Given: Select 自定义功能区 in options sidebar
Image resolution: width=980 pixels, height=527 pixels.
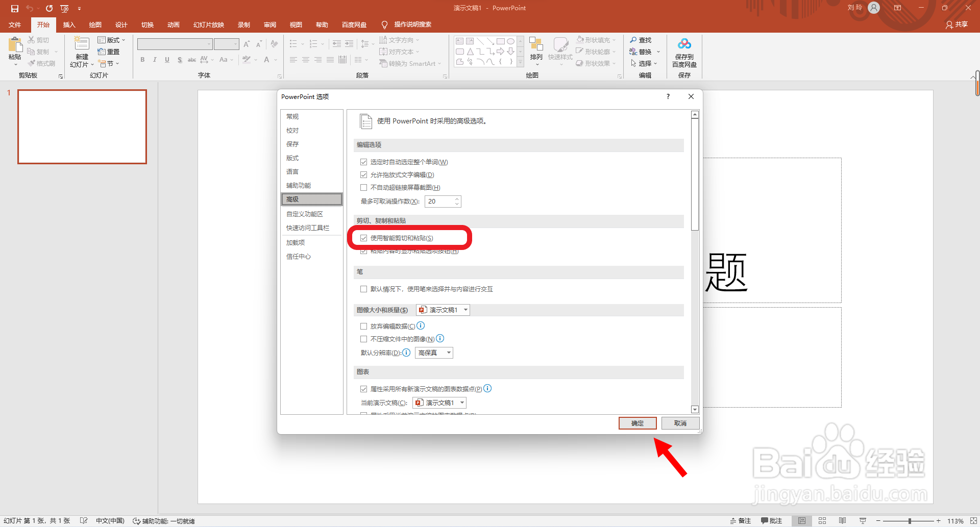Looking at the screenshot, I should pyautogui.click(x=311, y=214).
